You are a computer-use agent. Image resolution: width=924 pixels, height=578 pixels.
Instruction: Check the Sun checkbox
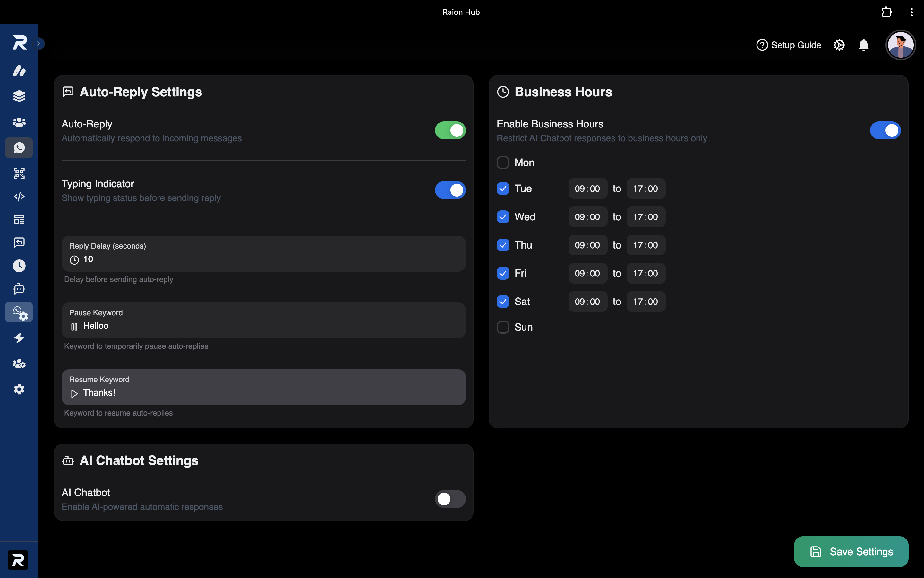tap(503, 327)
